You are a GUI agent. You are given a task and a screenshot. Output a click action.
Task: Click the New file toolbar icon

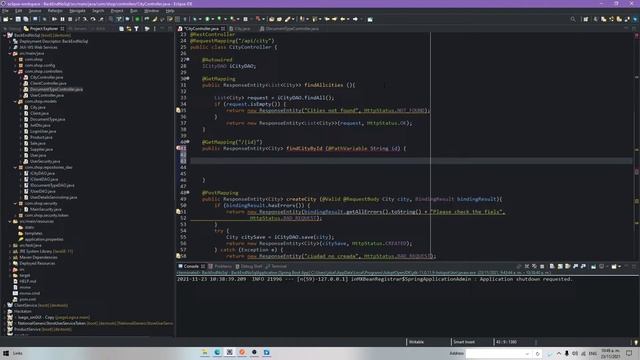tap(6, 19)
